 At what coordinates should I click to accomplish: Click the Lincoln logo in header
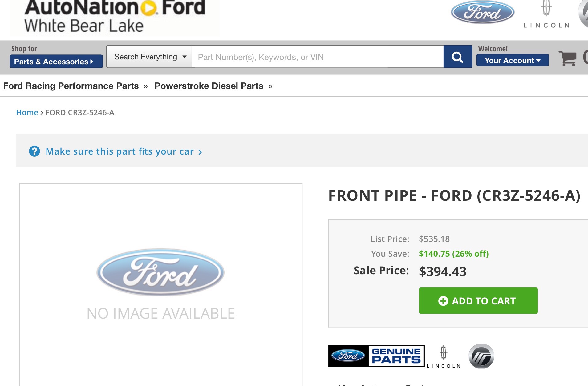point(546,15)
